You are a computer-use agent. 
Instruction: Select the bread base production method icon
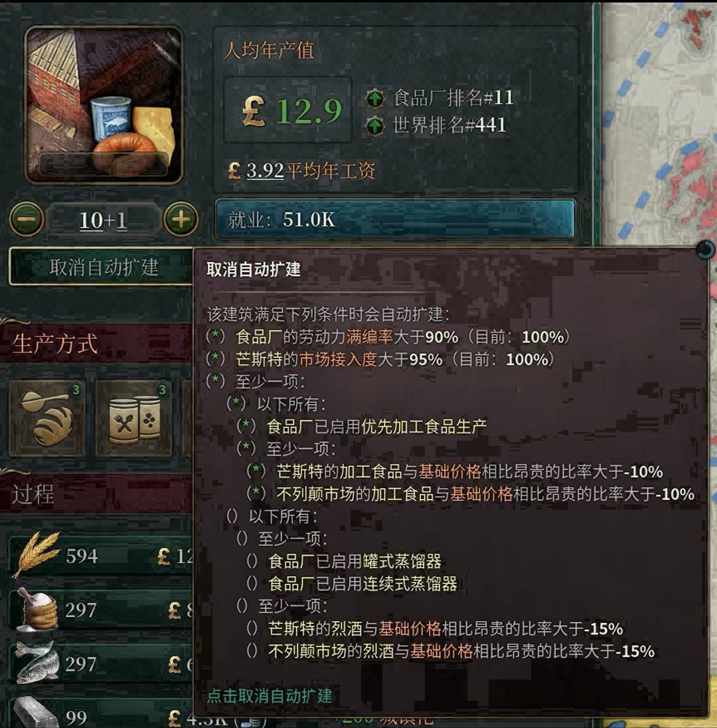48,418
